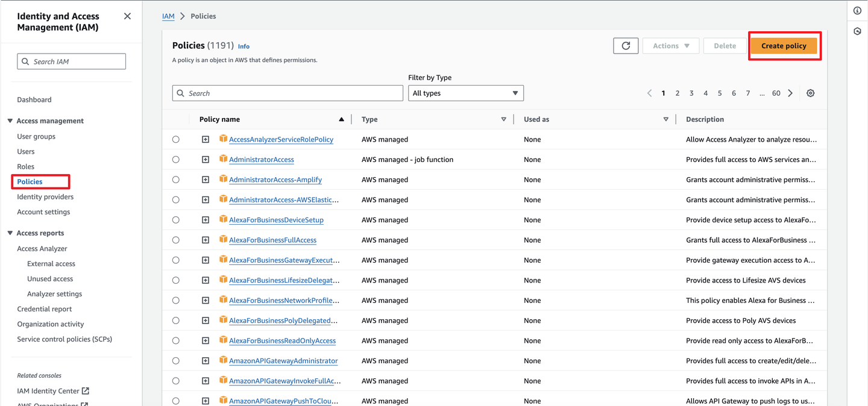Click the policy icon beside AdministratorAccess
This screenshot has height=406, width=868.
coord(222,159)
